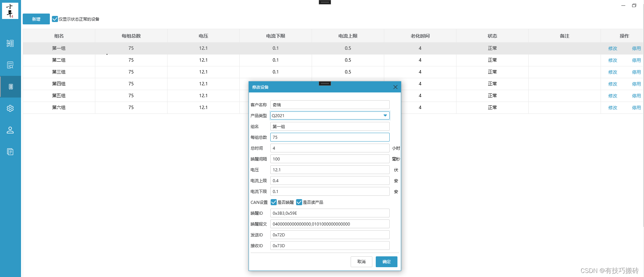This screenshot has height=277, width=644.
Task: Click 修改 link for 第二组
Action: [613, 60]
